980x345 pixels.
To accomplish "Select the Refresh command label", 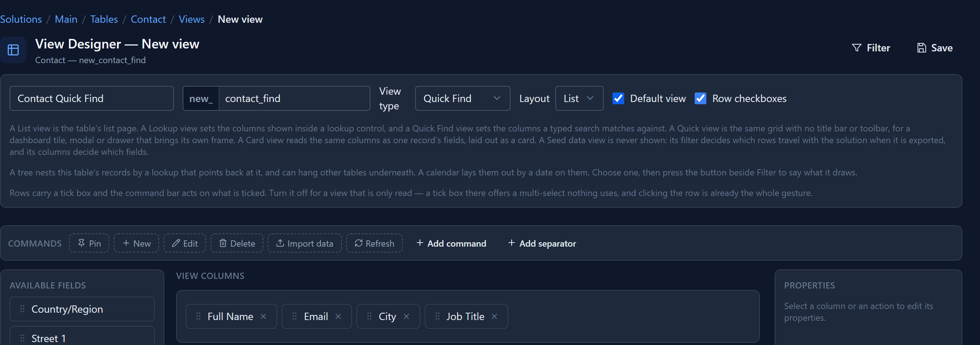I will (380, 243).
